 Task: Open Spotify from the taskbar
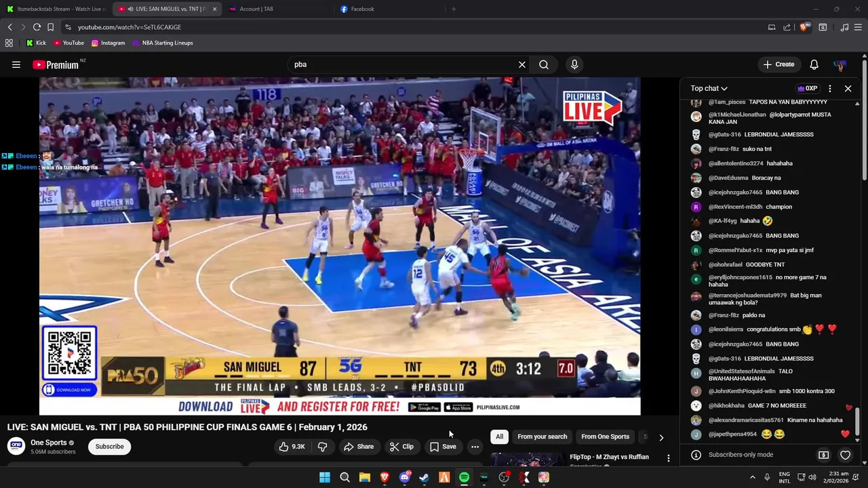click(x=464, y=477)
